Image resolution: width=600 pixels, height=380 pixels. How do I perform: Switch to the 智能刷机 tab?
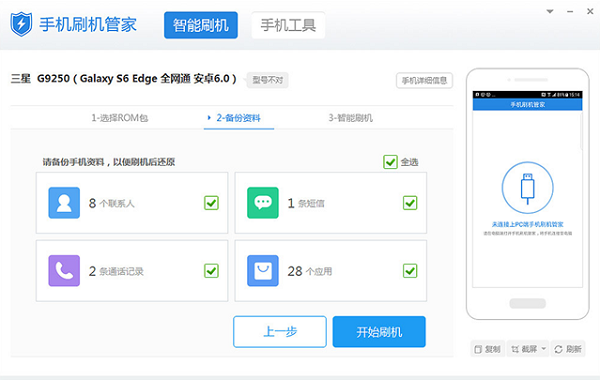click(201, 25)
